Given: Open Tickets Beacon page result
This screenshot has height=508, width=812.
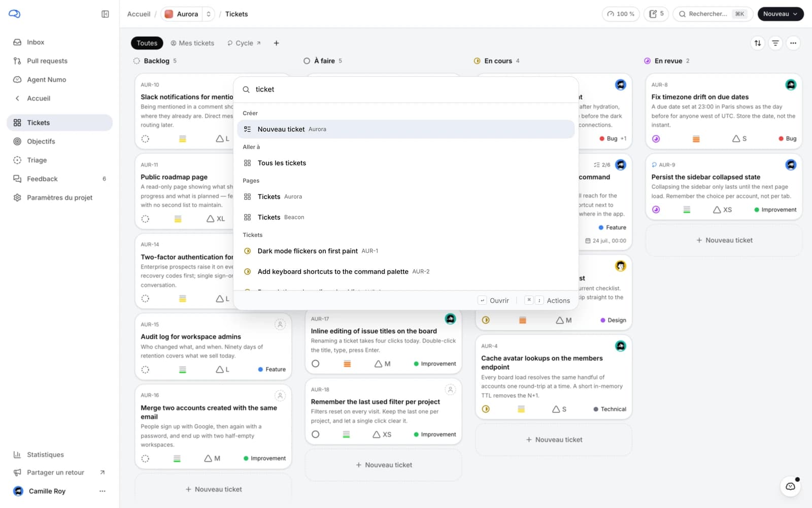Looking at the screenshot, I should 406,217.
